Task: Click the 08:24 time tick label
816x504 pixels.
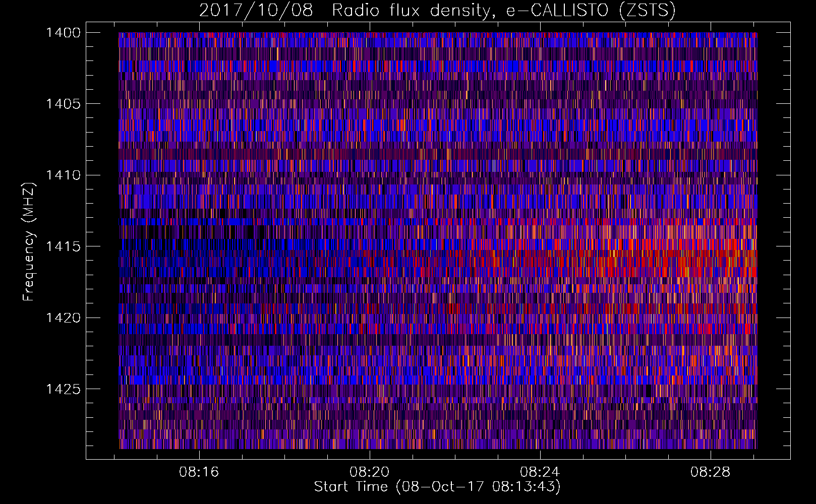Action: (x=540, y=472)
